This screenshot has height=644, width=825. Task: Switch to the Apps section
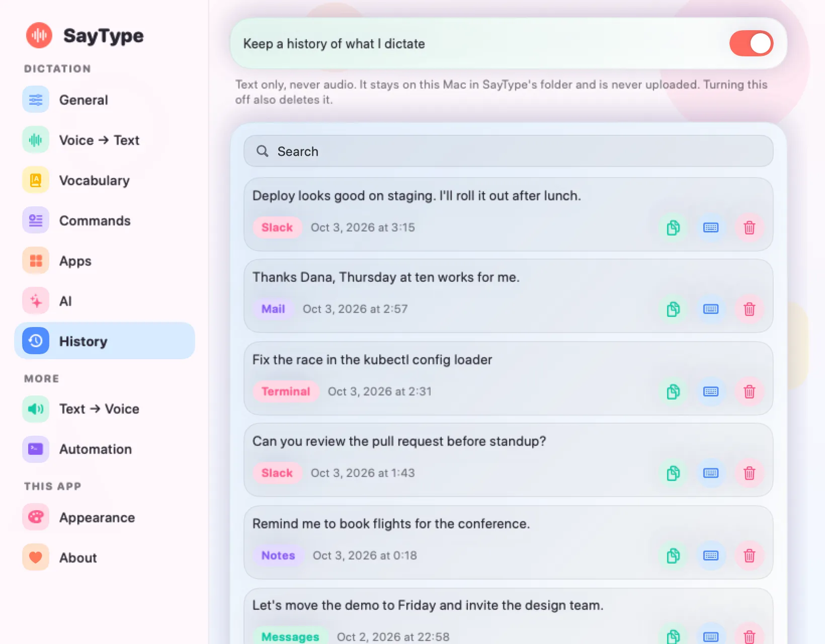pyautogui.click(x=105, y=261)
